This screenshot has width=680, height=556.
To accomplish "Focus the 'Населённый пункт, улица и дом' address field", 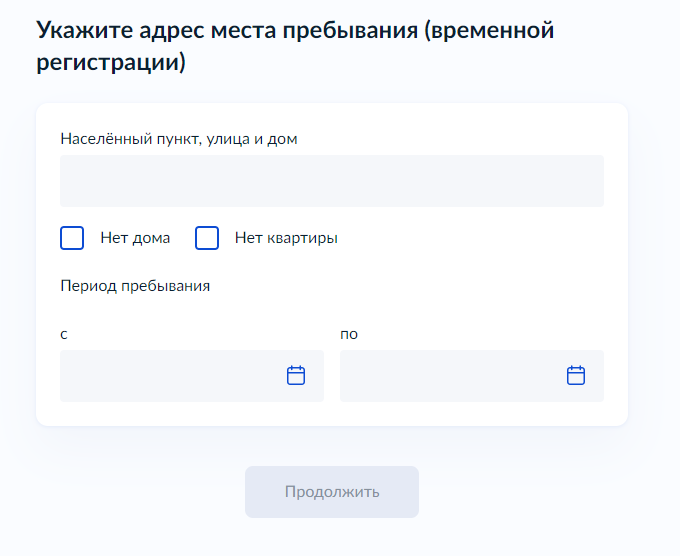I will 332,181.
